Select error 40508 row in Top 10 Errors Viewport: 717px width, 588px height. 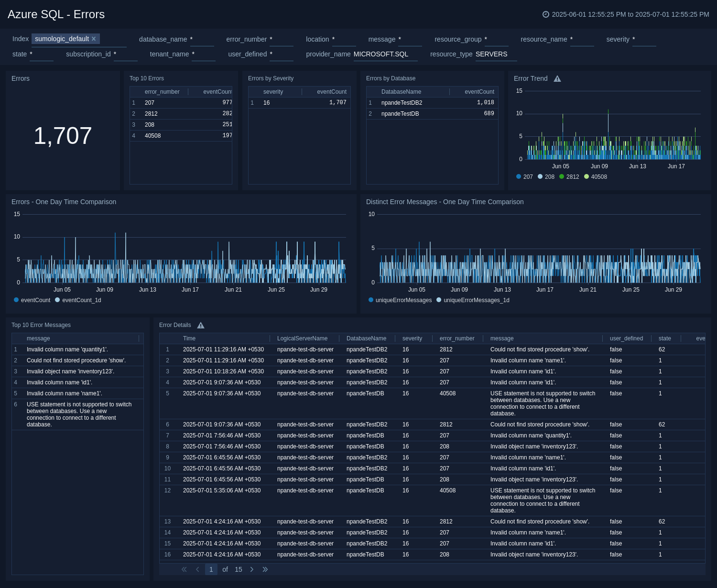[181, 136]
